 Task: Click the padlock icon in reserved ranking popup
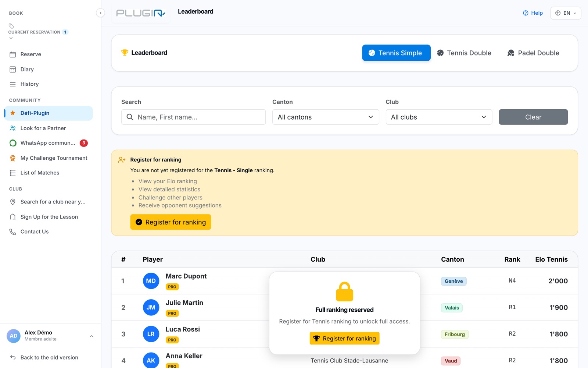click(344, 291)
